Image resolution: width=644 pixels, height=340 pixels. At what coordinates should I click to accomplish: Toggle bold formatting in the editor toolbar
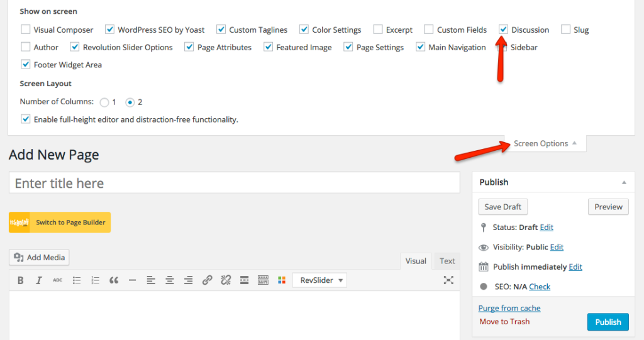[x=20, y=280]
